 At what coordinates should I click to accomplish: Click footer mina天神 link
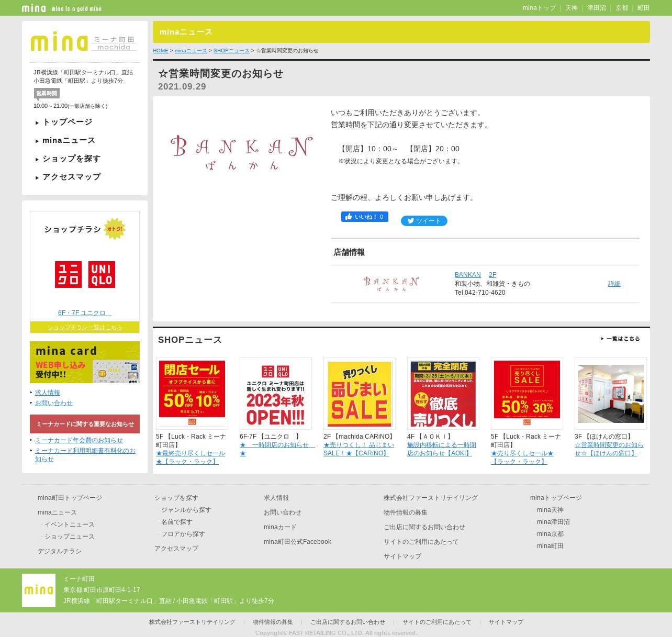[550, 510]
